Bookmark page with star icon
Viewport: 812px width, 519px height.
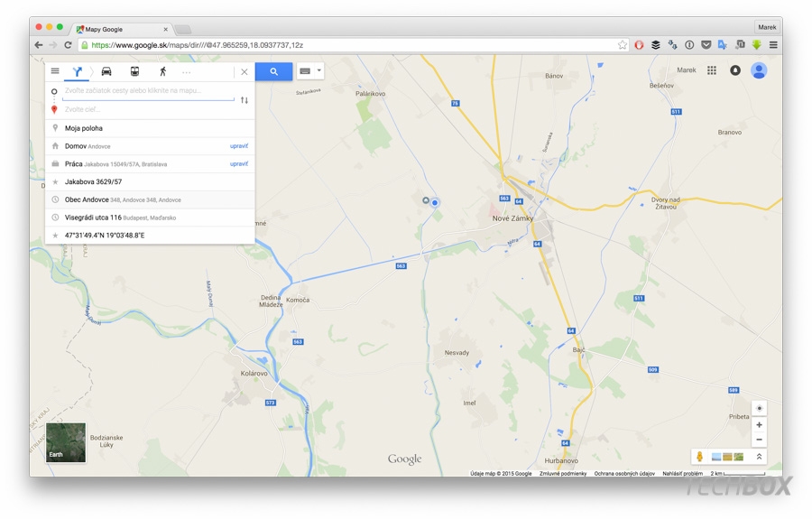pyautogui.click(x=622, y=45)
